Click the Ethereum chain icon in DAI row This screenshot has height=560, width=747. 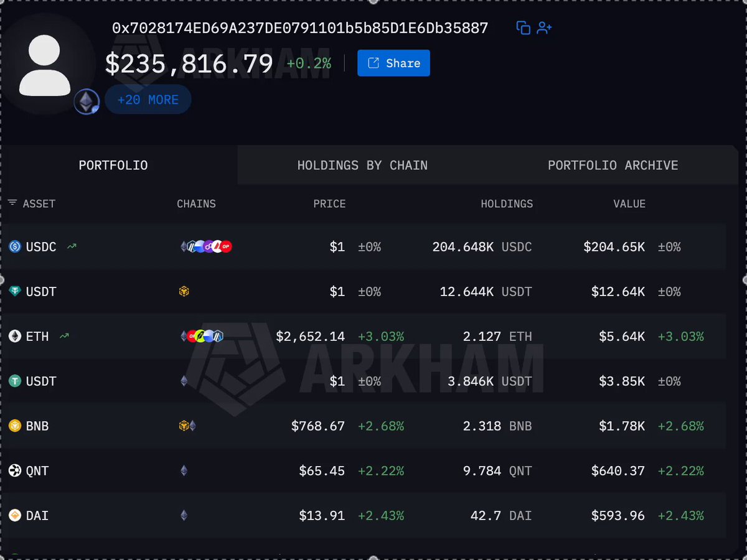click(184, 516)
